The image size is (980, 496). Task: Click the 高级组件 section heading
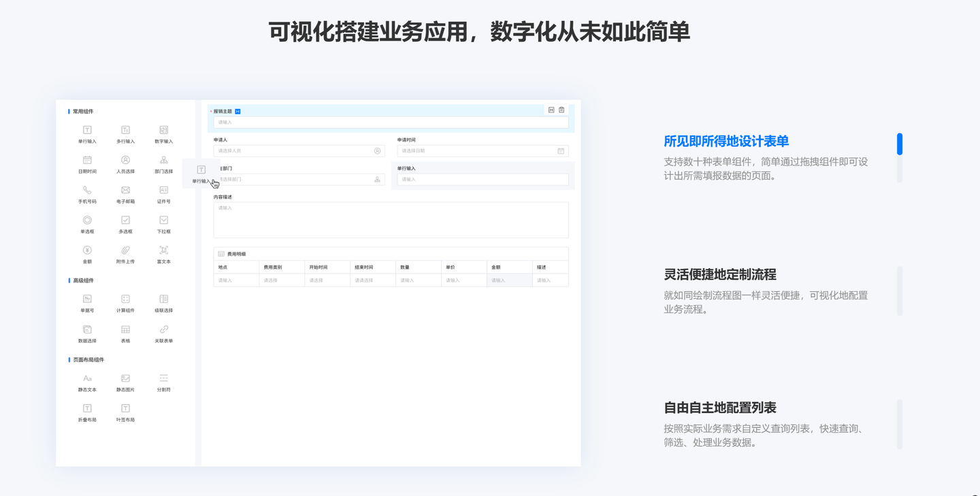83,280
